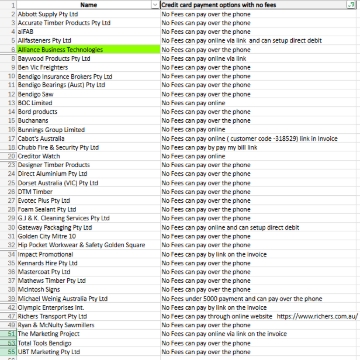Select The Marketing Project's 'pay online via link' cell
Image resolution: width=360 pixels, height=360 pixels.
(258, 334)
